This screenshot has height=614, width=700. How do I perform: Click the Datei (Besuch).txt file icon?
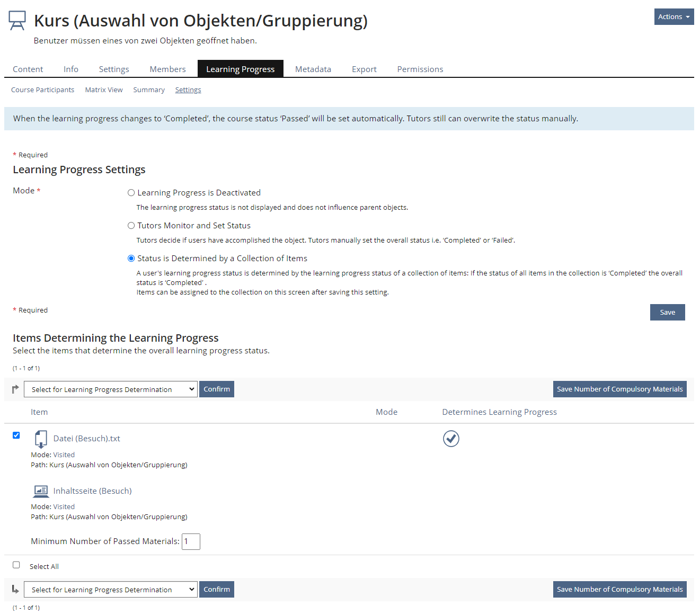point(41,439)
